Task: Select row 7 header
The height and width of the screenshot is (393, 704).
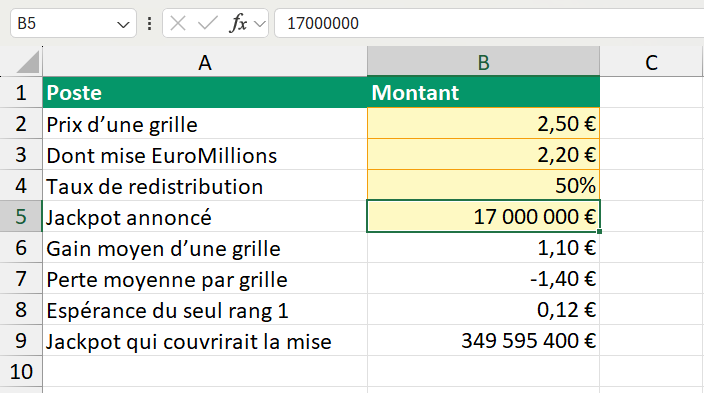Action: coord(21,278)
